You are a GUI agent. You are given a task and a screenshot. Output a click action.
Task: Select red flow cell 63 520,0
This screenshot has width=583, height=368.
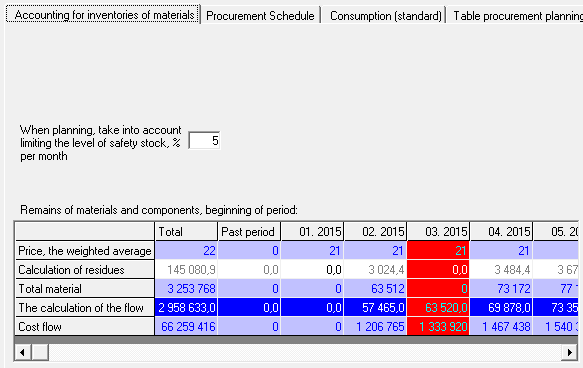(438, 307)
